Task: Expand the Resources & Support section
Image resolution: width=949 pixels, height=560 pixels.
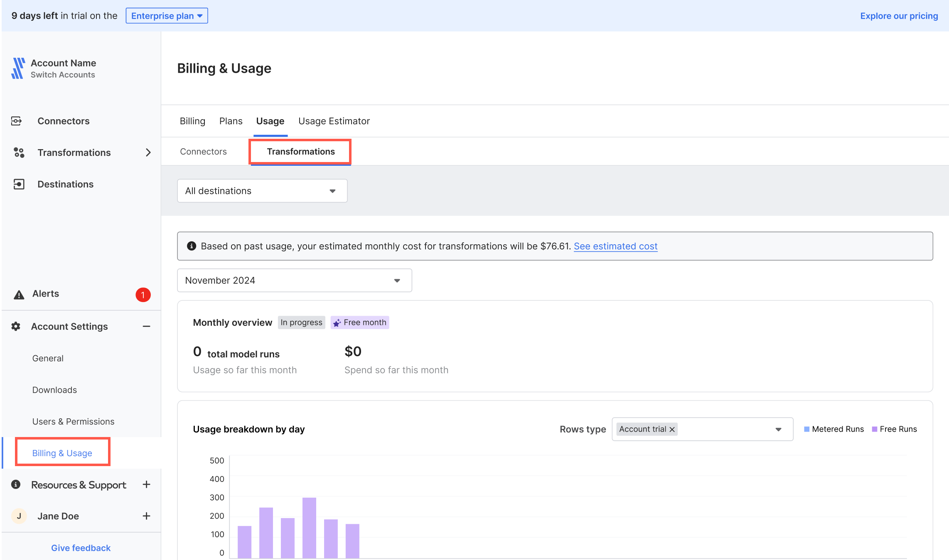Action: pyautogui.click(x=148, y=485)
